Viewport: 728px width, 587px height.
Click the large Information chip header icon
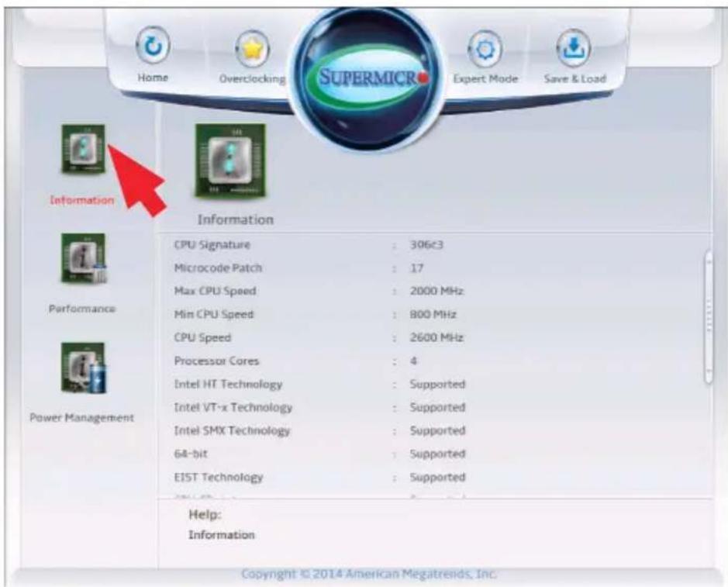tap(231, 161)
